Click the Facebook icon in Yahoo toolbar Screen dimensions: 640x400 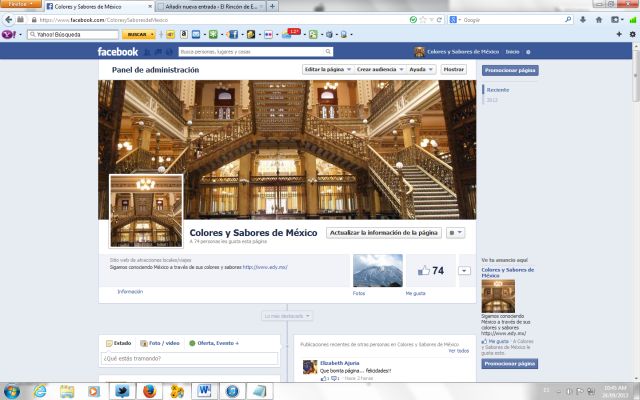[x=233, y=34]
